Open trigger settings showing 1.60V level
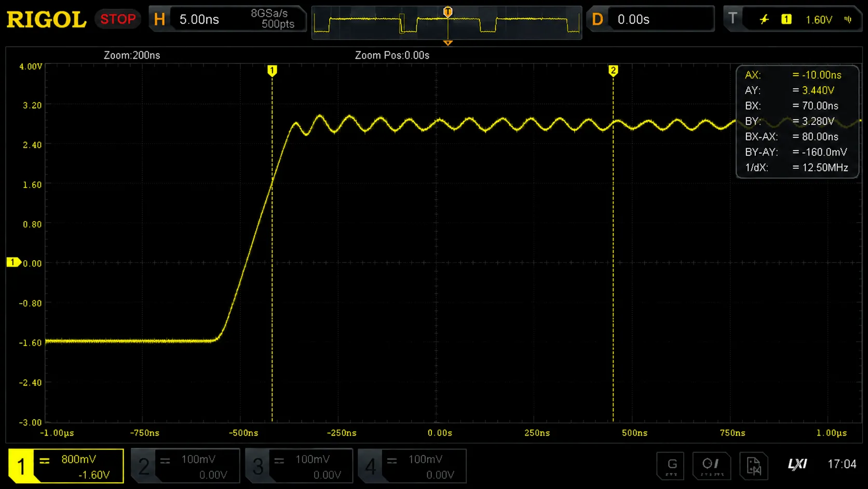This screenshot has height=489, width=868. pos(793,19)
